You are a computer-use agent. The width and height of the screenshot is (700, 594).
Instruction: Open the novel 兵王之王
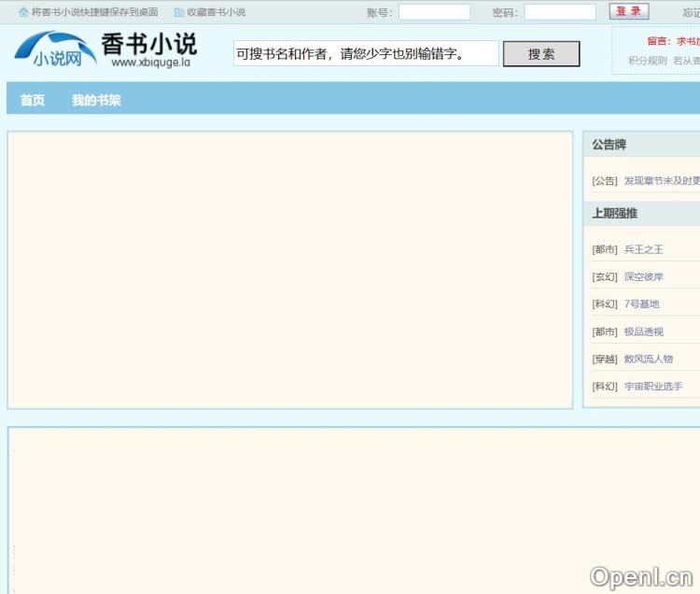[x=643, y=249]
